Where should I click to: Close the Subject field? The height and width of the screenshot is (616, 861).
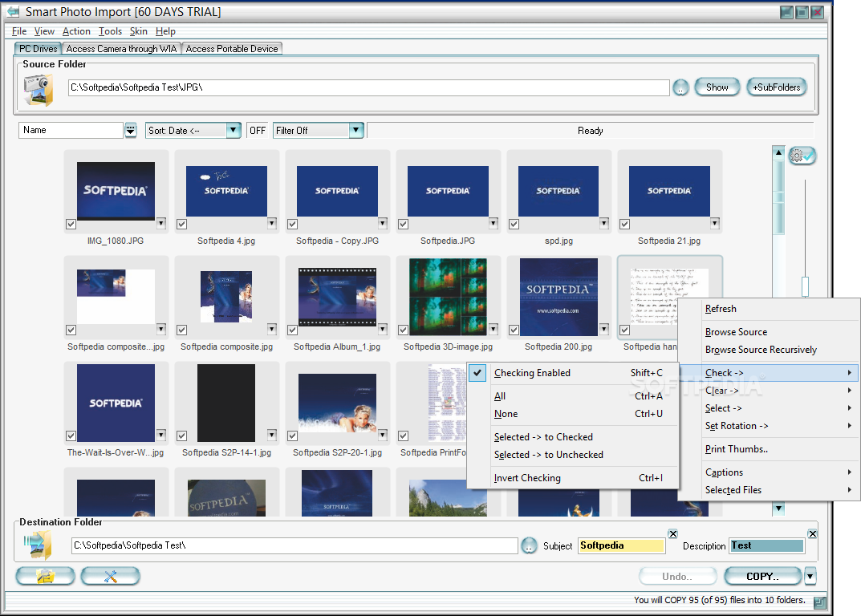coord(672,533)
